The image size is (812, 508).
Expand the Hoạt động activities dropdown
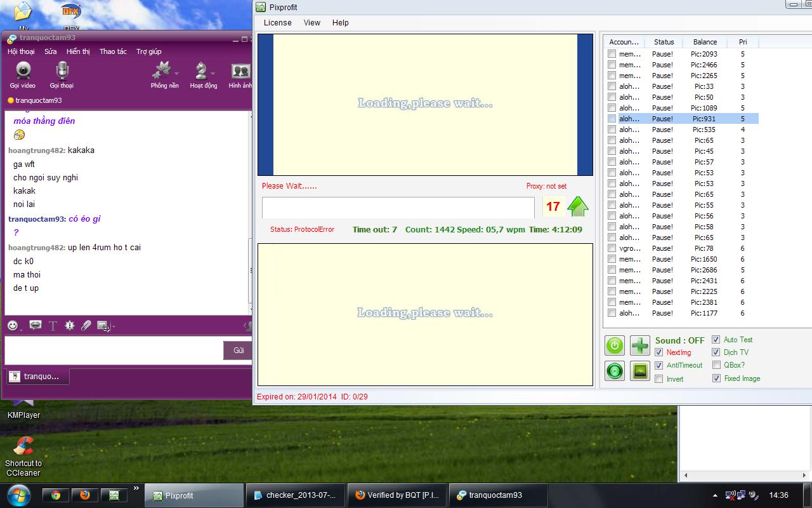pyautogui.click(x=213, y=73)
